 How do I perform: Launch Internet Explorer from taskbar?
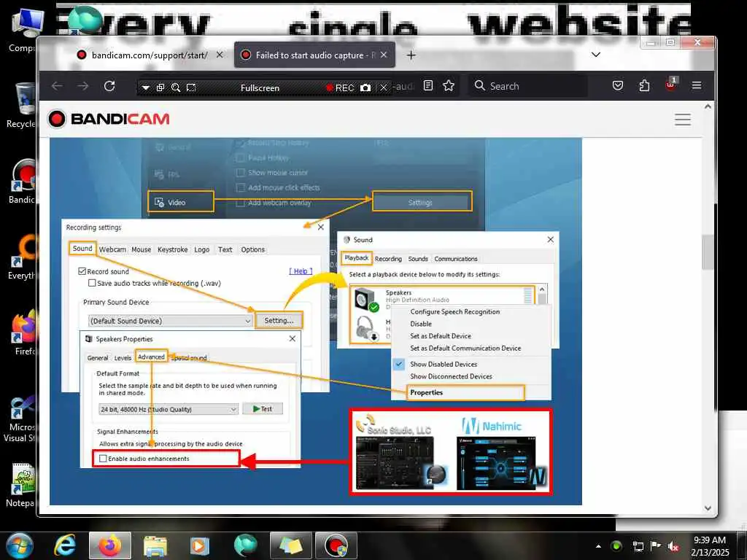65,545
